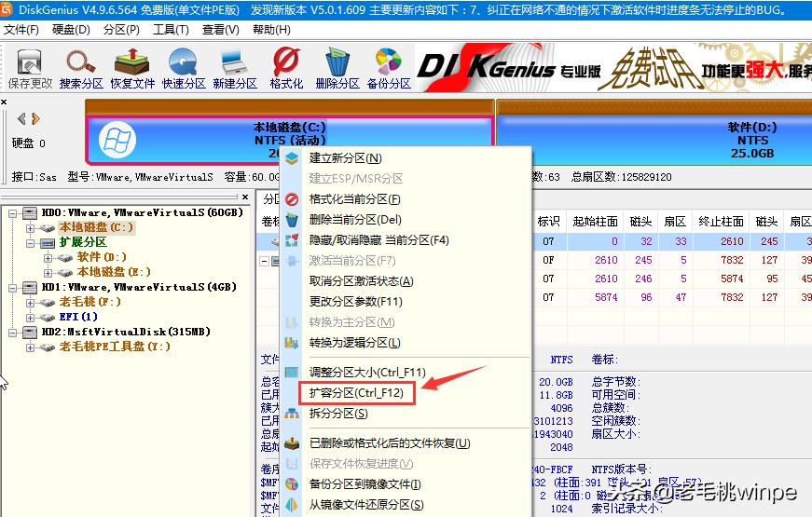This screenshot has width=812, height=517.
Task: Click the trash icon beside 删除当前分区(Del)
Action: click(x=292, y=220)
